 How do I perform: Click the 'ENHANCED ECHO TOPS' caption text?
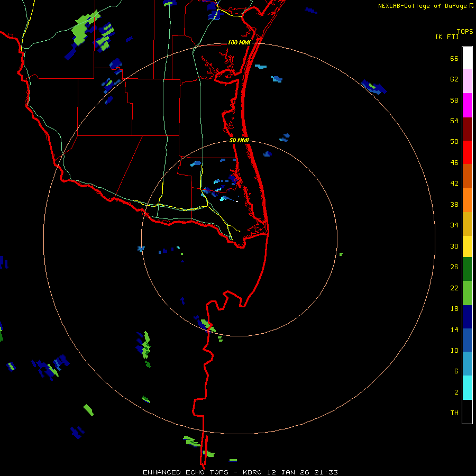186,472
